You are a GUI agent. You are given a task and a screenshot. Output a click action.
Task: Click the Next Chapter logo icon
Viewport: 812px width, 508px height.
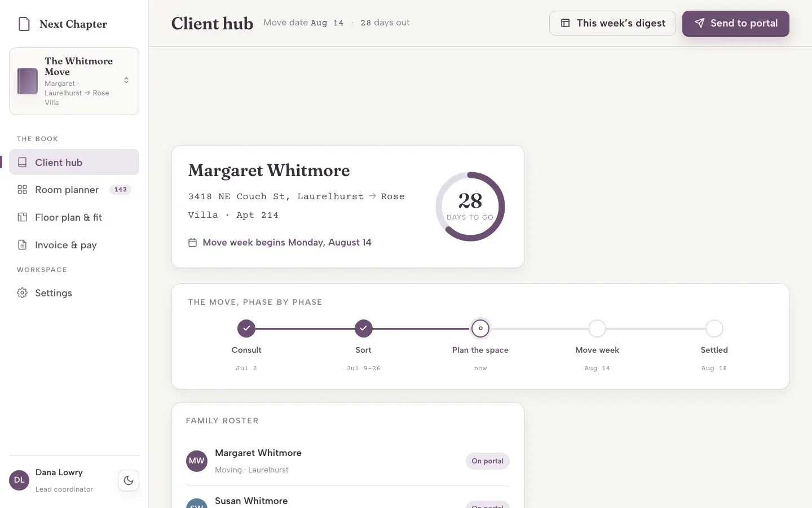[x=24, y=24]
